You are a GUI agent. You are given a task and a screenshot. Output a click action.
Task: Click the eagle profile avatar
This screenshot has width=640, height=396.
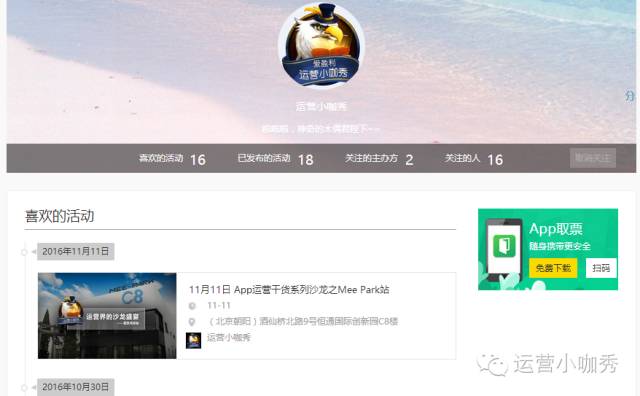tap(321, 45)
